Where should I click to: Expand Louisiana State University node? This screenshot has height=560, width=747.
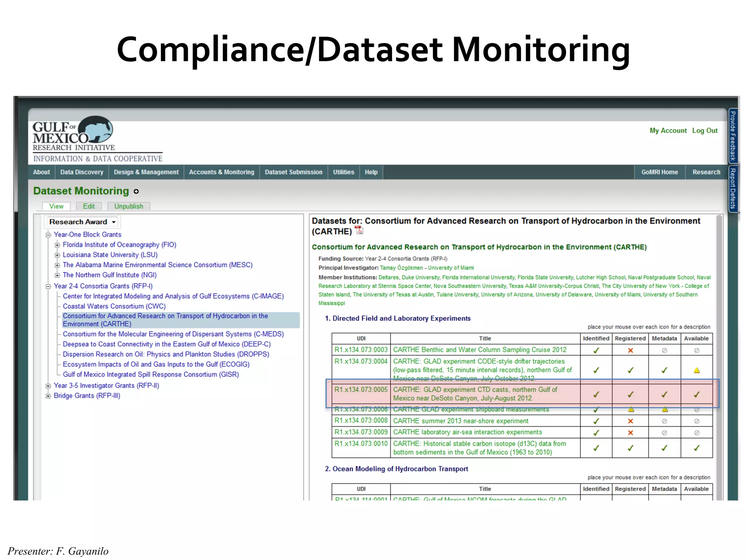pyautogui.click(x=57, y=255)
